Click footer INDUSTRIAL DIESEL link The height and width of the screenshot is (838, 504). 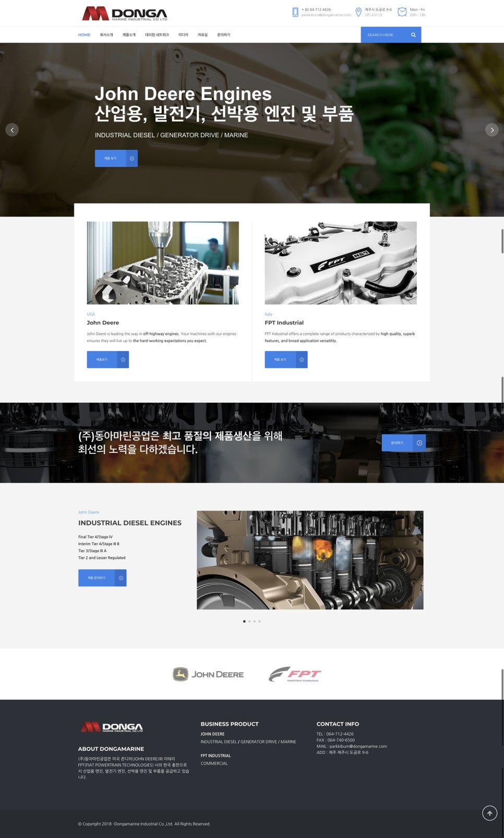219,742
